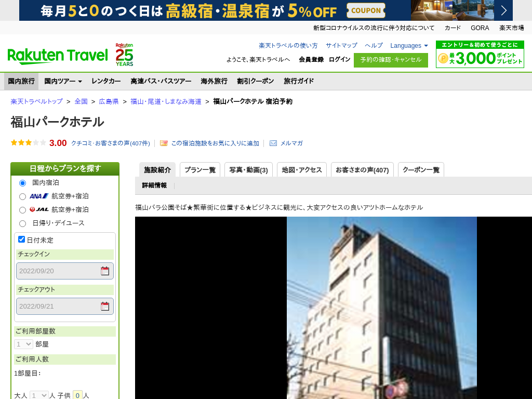Click the favorites add icon
This screenshot has width=532, height=399.
[164, 143]
